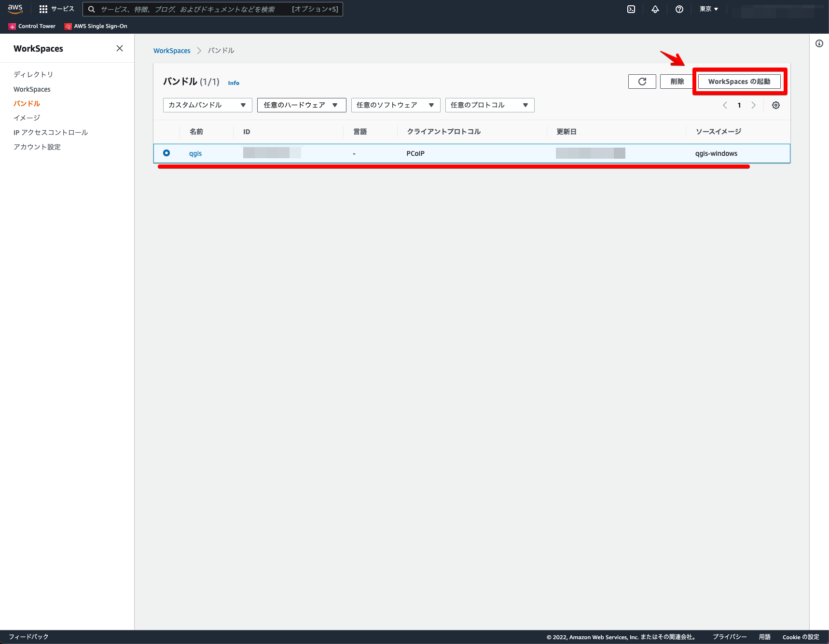Image resolution: width=829 pixels, height=644 pixels.
Task: Expand the 任意のハードウェア filter
Action: click(x=301, y=105)
